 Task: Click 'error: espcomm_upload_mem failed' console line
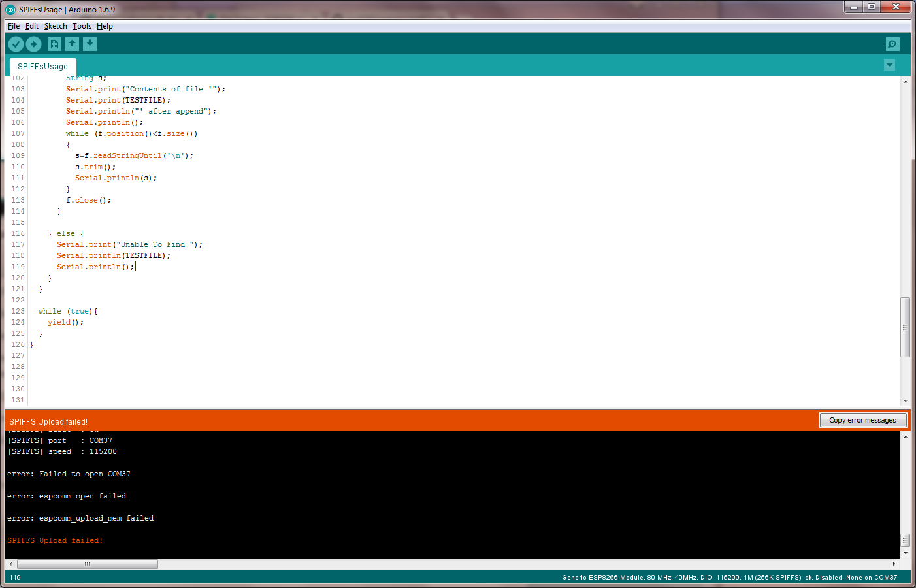[80, 518]
